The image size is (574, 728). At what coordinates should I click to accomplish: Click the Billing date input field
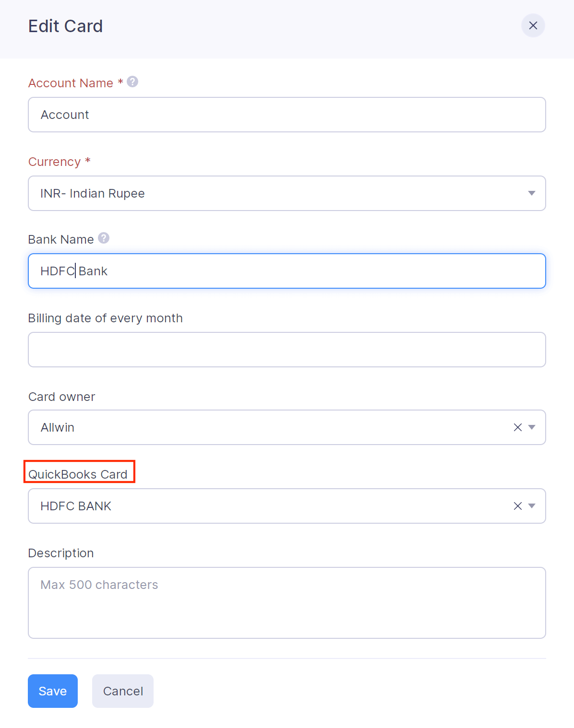coord(287,350)
